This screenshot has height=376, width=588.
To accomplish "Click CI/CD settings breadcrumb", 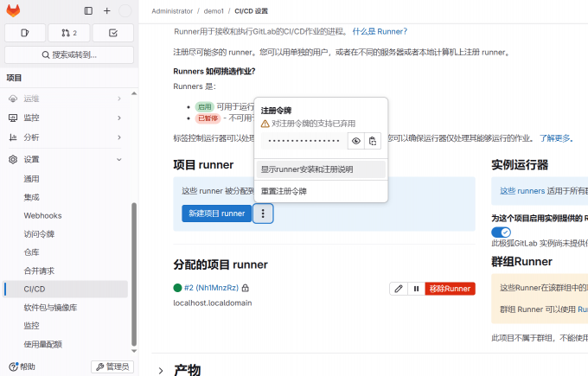I will click(251, 11).
